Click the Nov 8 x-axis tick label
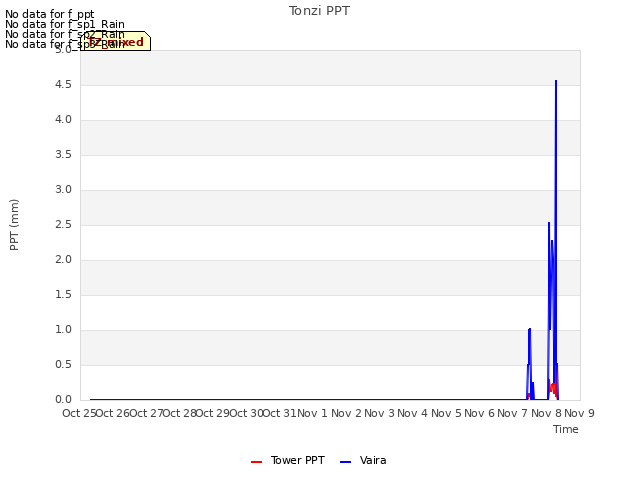 546,413
